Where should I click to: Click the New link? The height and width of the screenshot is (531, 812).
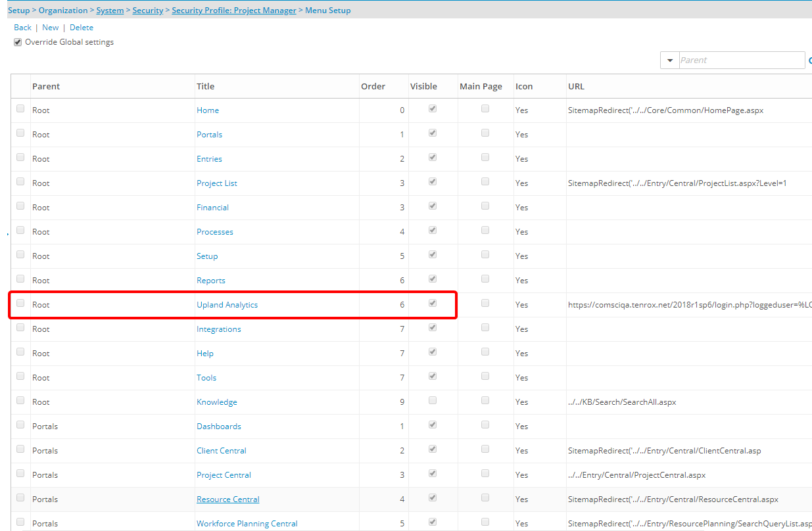pos(50,28)
